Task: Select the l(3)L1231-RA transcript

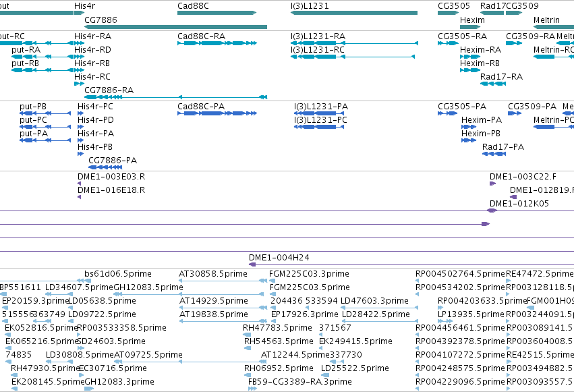Action: (354, 43)
